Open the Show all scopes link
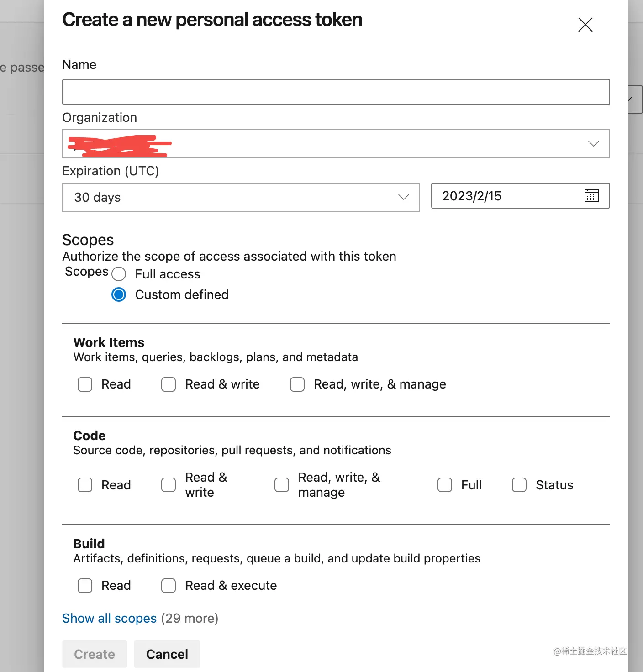 tap(110, 618)
